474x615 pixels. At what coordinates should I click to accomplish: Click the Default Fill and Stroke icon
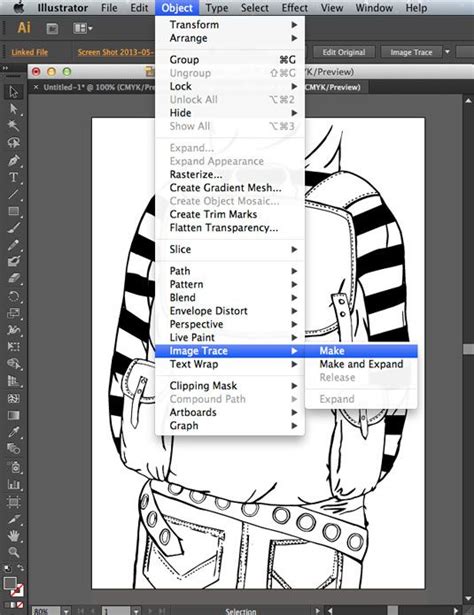(x=7, y=568)
